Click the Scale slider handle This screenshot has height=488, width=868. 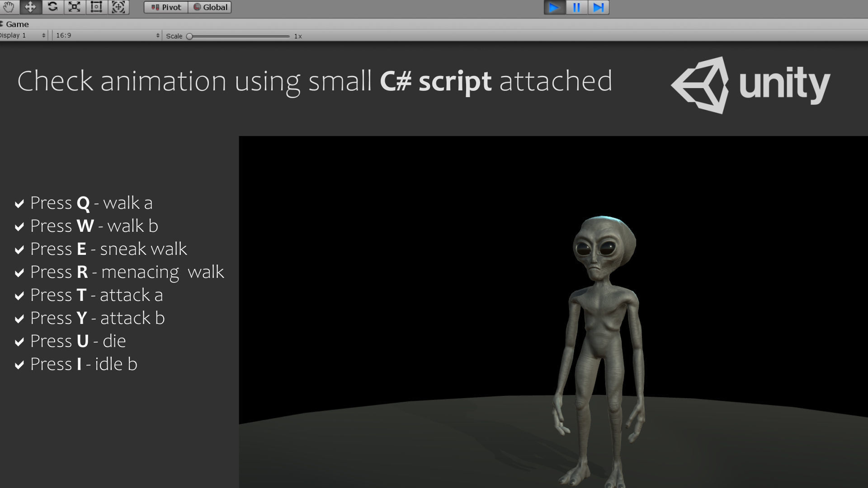pyautogui.click(x=190, y=36)
